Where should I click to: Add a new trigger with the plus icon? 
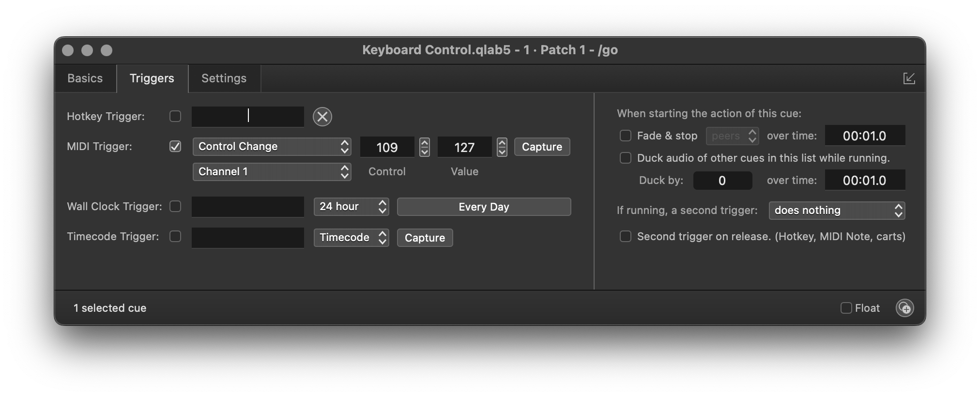(905, 308)
